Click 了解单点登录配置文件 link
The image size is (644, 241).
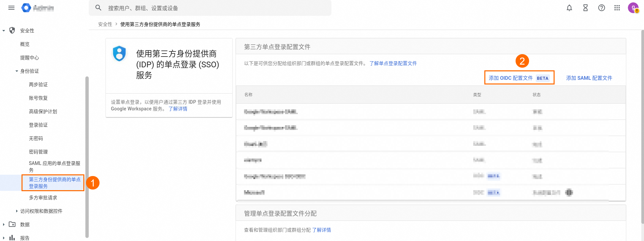pos(393,63)
